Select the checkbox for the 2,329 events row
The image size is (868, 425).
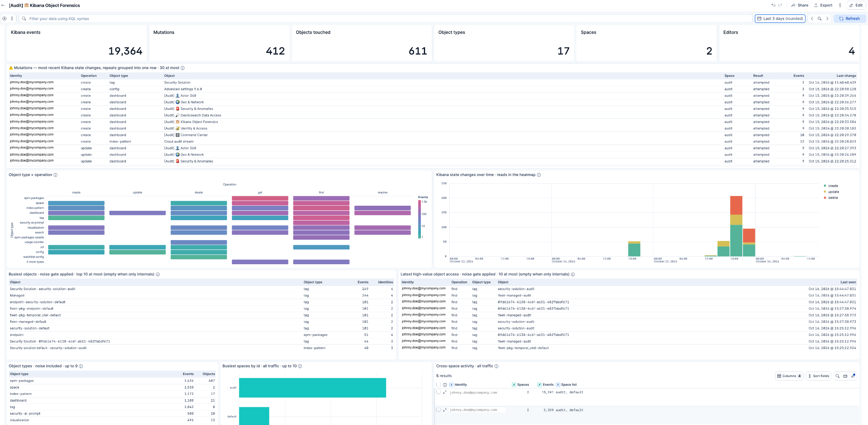(x=438, y=410)
